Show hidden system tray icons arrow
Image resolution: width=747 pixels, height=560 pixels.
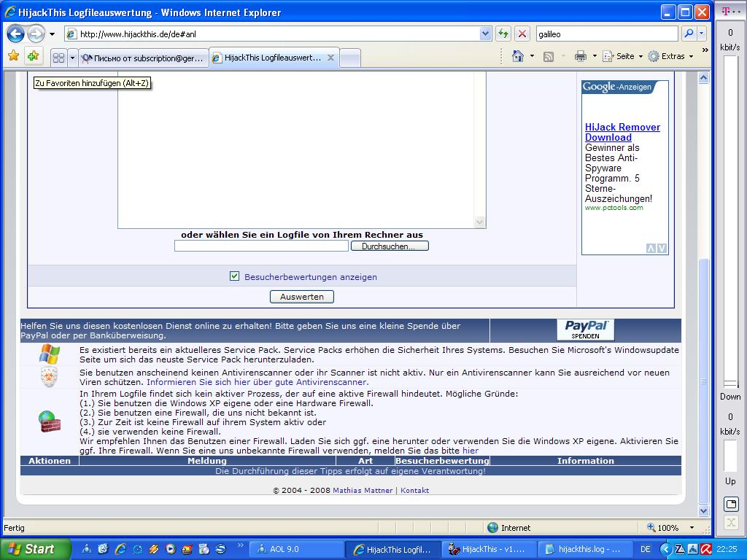665,549
